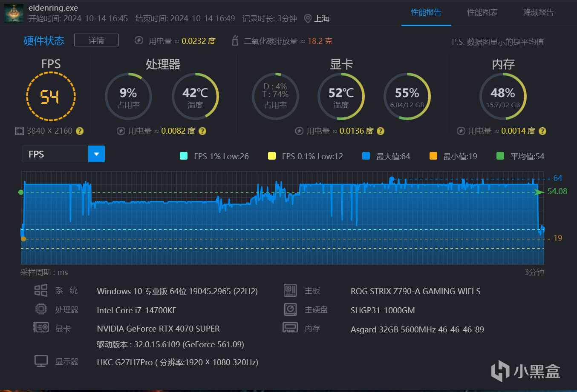
Task: Select the processor 9% 占用率 gauge
Action: coord(128,97)
